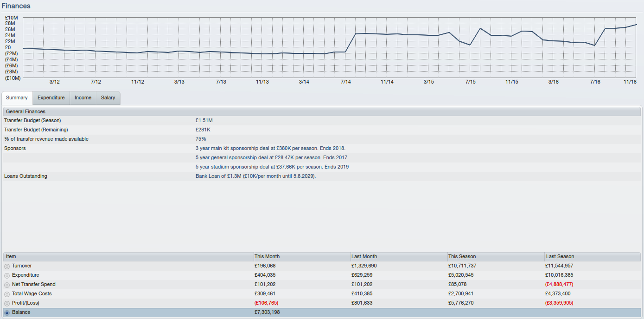Click the General Finances section header
The width and height of the screenshot is (644, 319).
26,111
